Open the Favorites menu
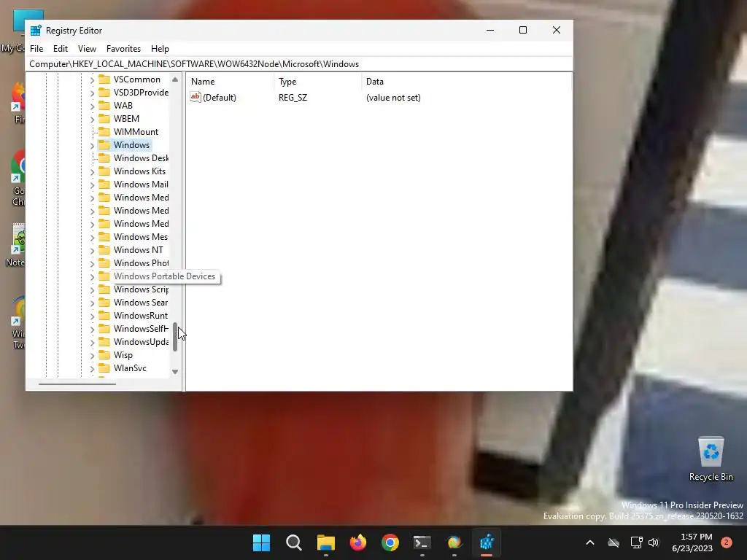 [123, 49]
